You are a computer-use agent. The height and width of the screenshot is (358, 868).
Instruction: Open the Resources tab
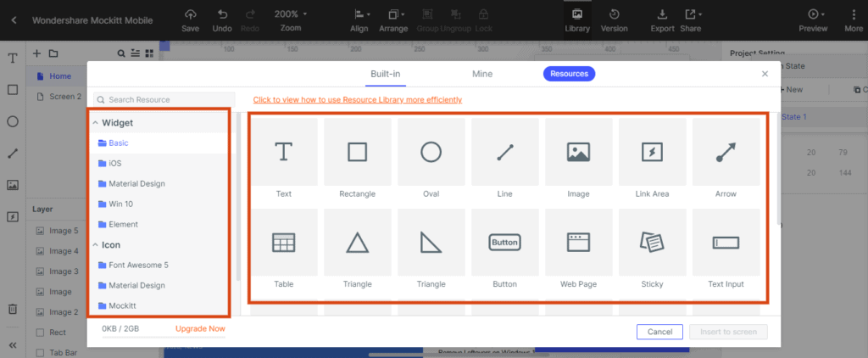(x=569, y=74)
